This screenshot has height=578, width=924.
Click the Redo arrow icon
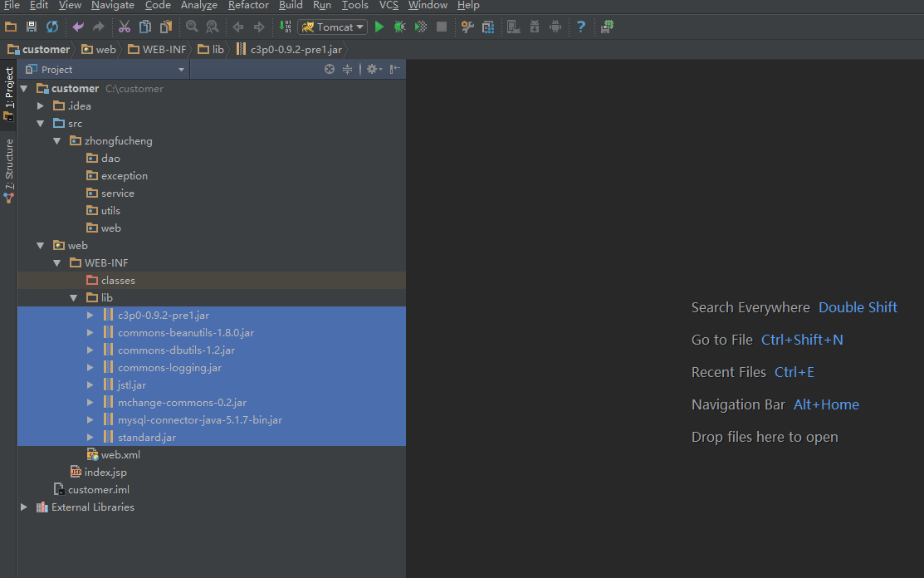point(99,27)
